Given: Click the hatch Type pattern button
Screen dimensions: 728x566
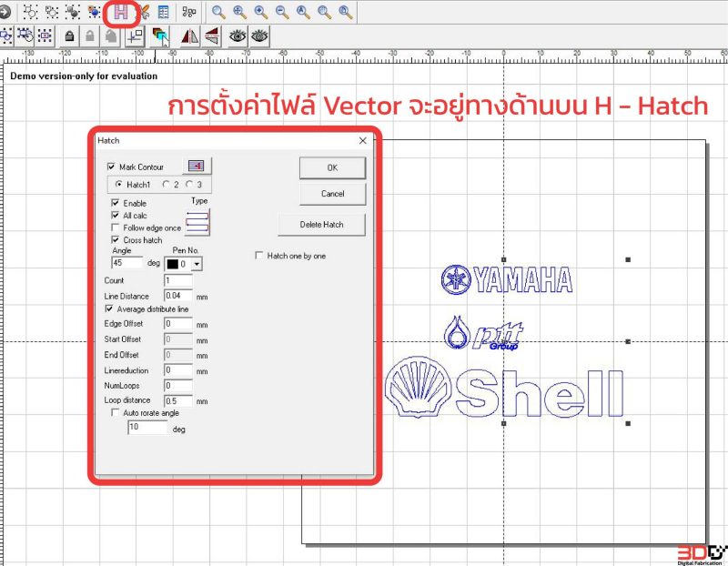Looking at the screenshot, I should (x=197, y=221).
